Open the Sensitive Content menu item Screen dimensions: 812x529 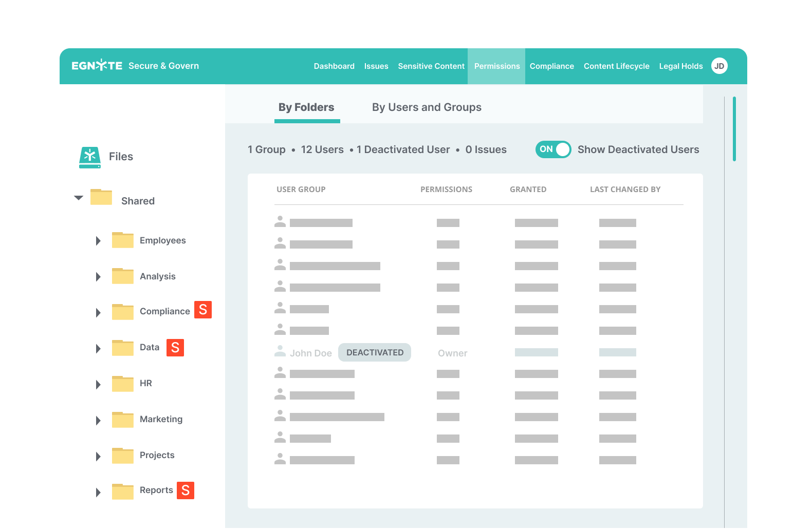tap(431, 66)
